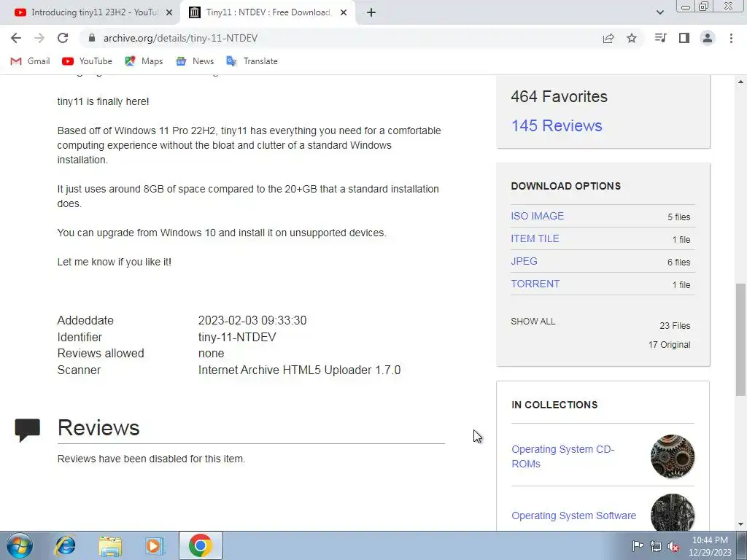Open the YouTube bookmark
Image resolution: width=747 pixels, height=560 pixels.
88,61
